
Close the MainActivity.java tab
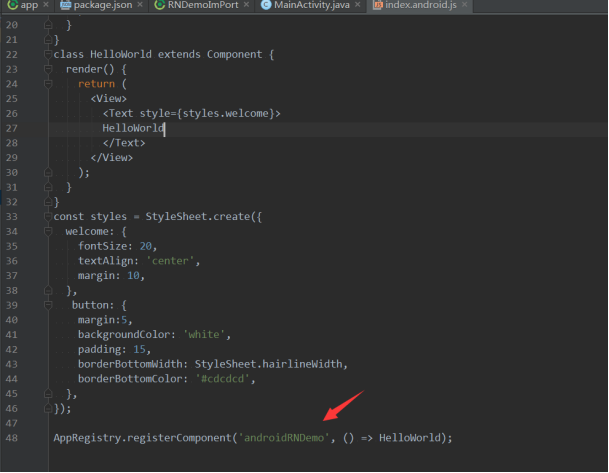358,5
